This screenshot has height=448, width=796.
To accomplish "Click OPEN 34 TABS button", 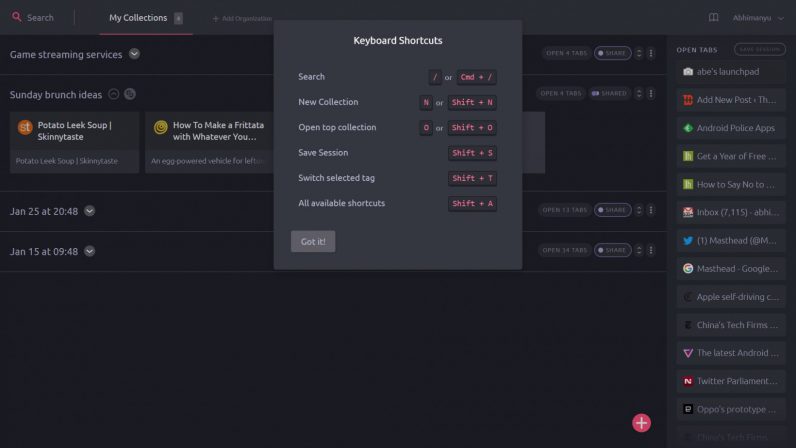I will (565, 250).
